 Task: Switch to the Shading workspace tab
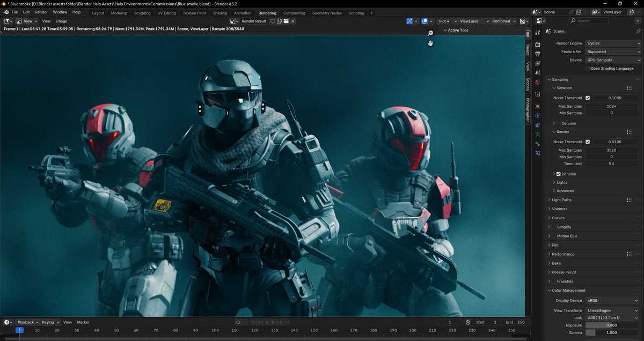220,13
